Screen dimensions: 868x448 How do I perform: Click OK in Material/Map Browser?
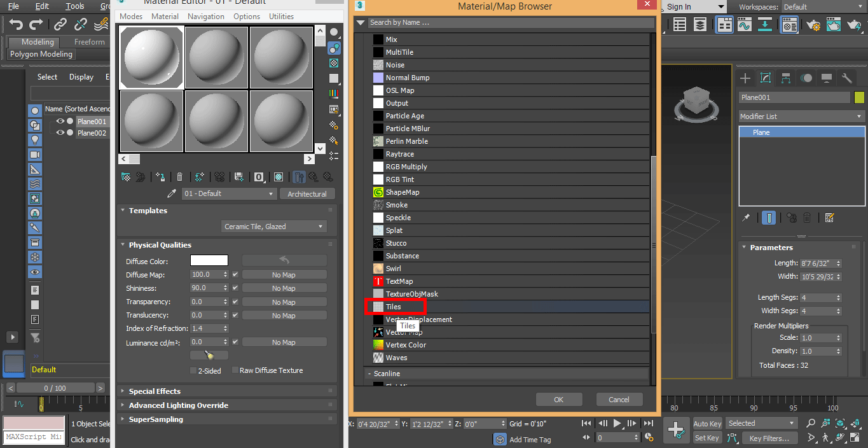(x=558, y=400)
